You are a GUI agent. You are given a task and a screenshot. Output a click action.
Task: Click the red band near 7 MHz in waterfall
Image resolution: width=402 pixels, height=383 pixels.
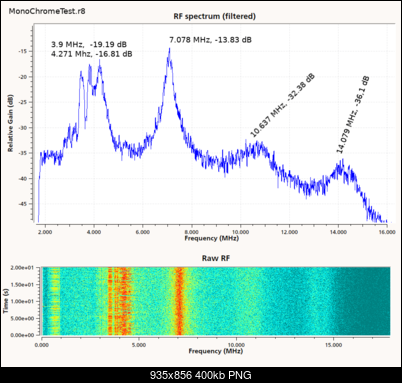pos(180,301)
